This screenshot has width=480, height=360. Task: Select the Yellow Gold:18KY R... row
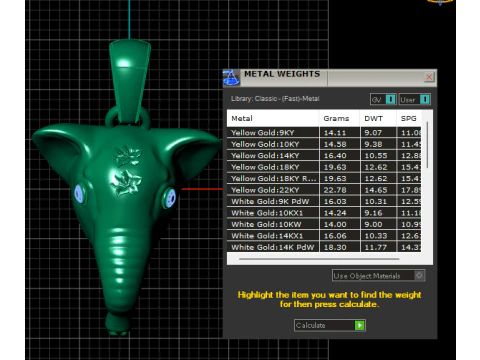point(324,178)
